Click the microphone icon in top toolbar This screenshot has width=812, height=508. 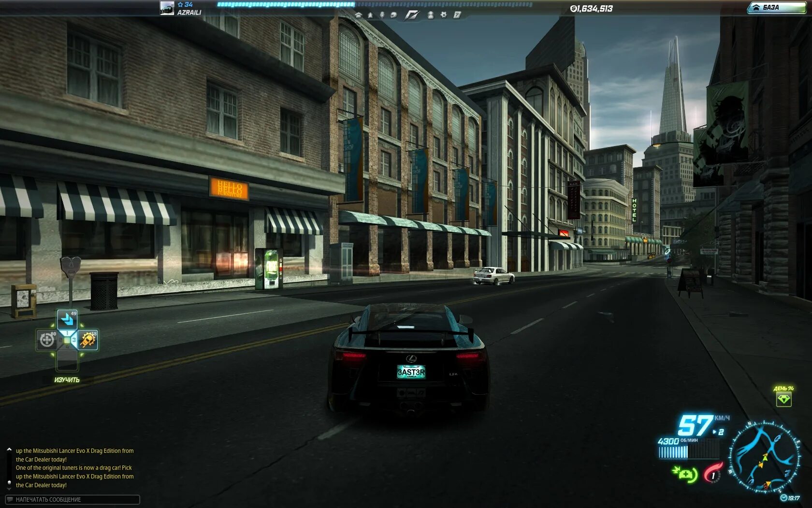[x=382, y=15]
